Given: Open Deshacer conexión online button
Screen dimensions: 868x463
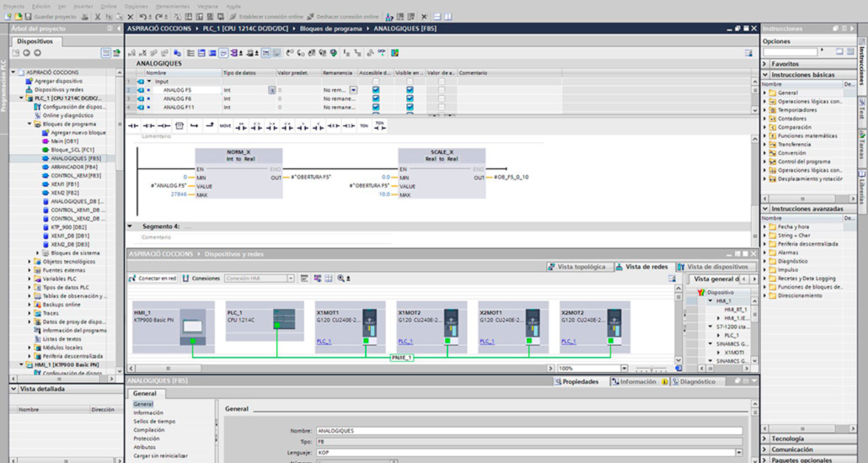Looking at the screenshot, I should pos(341,17).
